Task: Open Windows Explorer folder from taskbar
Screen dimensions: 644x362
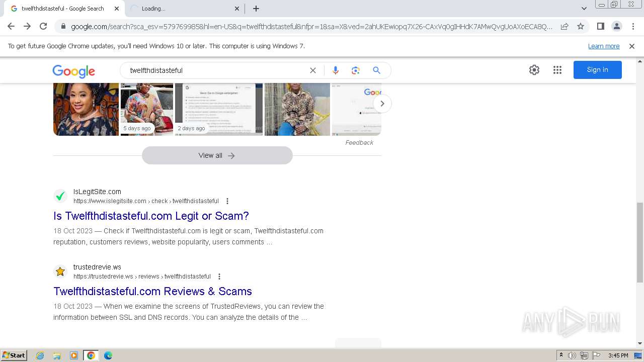Action: point(57,355)
